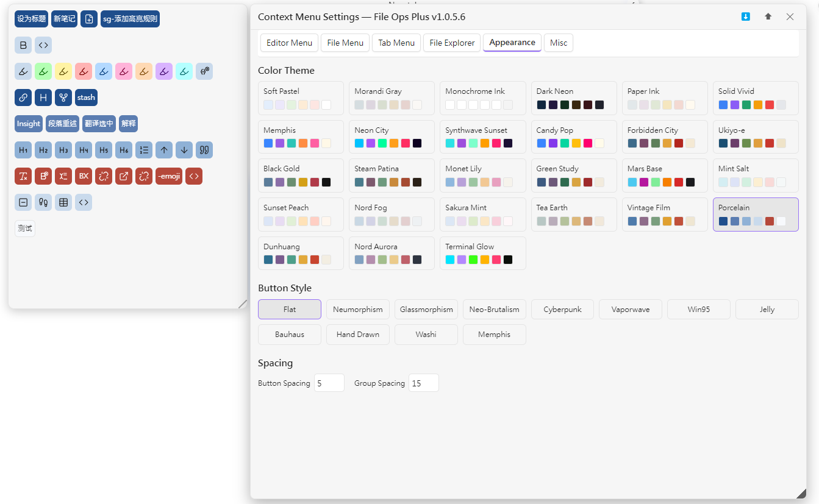The height and width of the screenshot is (504, 819).
Task: Insert a numbered list via its icon
Action: point(144,150)
